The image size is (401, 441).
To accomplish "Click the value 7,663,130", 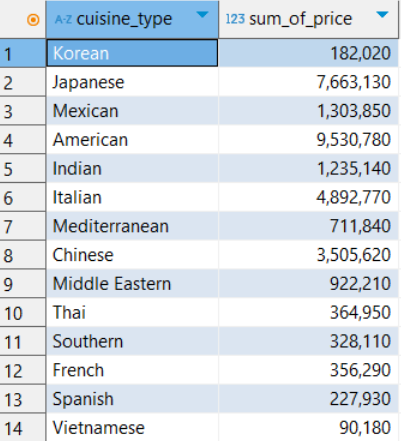I will [354, 82].
